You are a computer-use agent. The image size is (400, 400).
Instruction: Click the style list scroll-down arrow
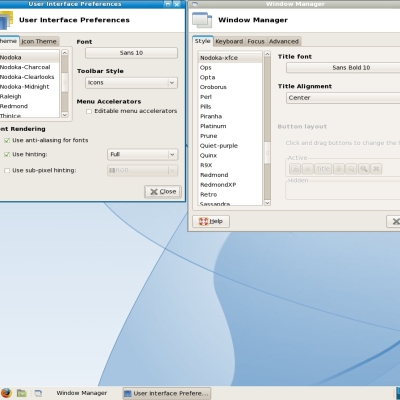267,203
